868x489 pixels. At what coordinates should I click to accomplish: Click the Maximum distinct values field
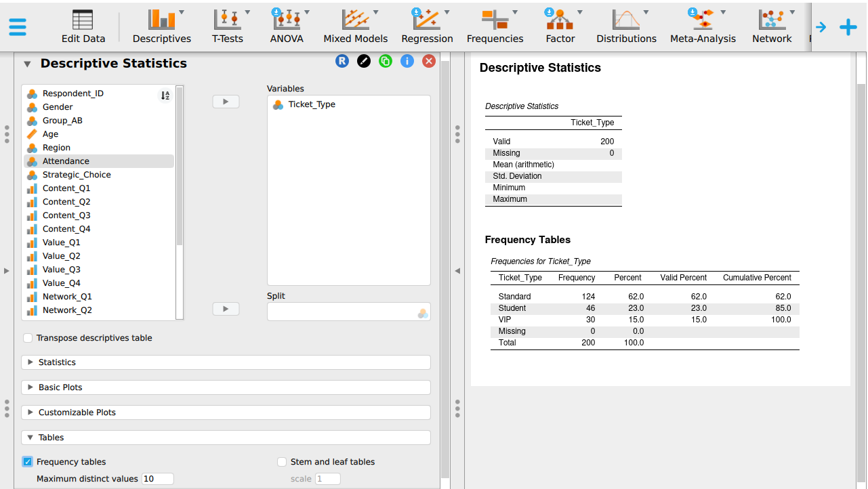tap(158, 479)
